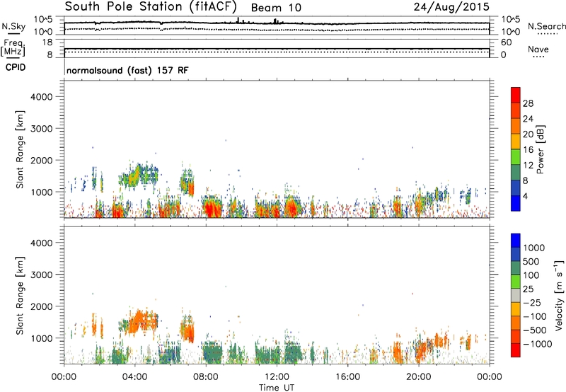566x392 pixels.
Task: Click Velocity colorbar tick value 25
Action: 528,289
